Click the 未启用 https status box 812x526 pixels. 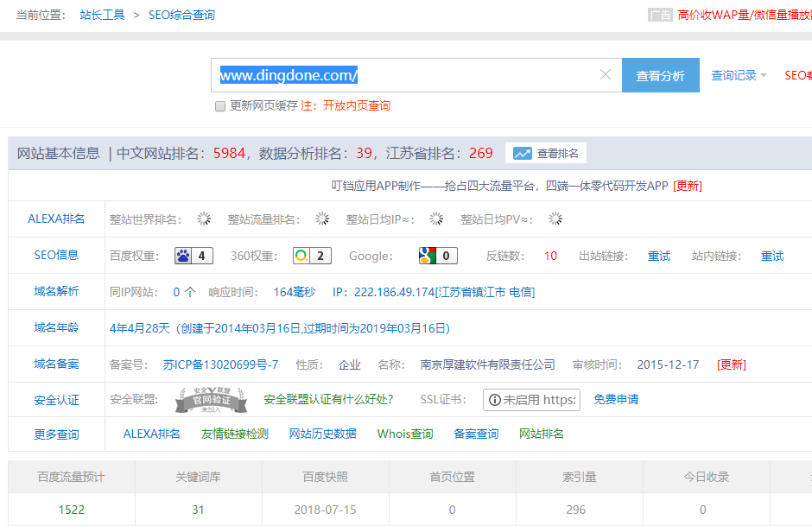coord(531,400)
